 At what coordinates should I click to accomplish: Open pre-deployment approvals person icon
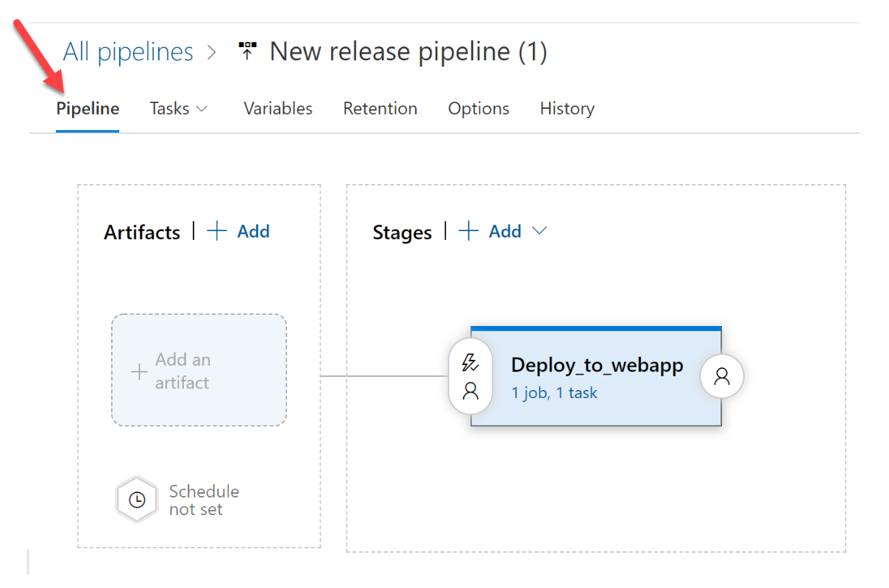pyautogui.click(x=470, y=392)
